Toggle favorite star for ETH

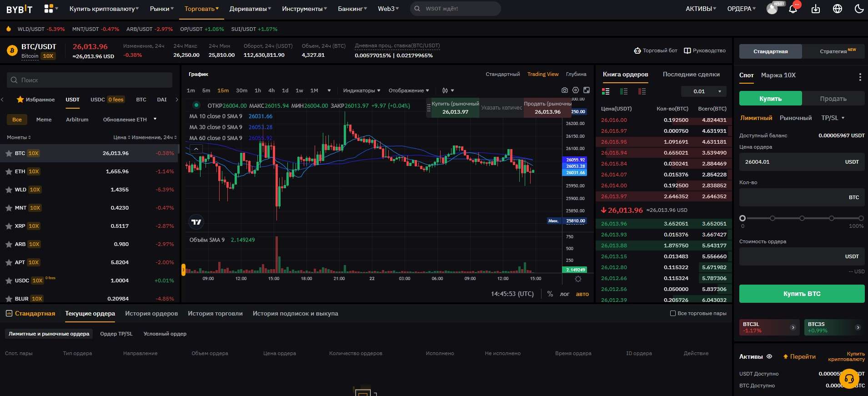pos(9,171)
